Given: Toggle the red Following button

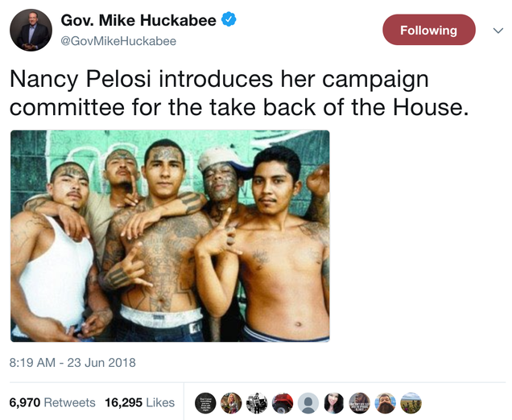Looking at the screenshot, I should (429, 30).
